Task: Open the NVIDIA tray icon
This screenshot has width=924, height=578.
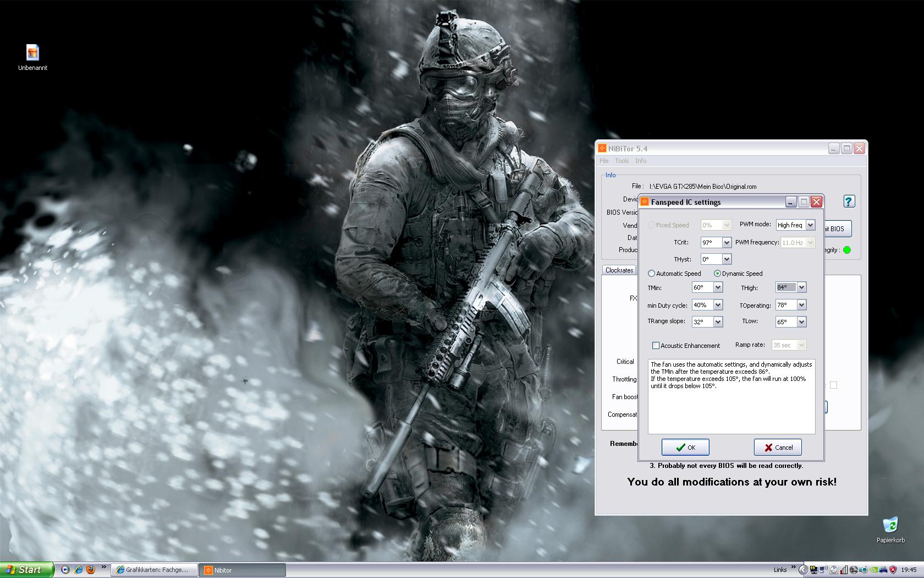Action: click(x=873, y=570)
